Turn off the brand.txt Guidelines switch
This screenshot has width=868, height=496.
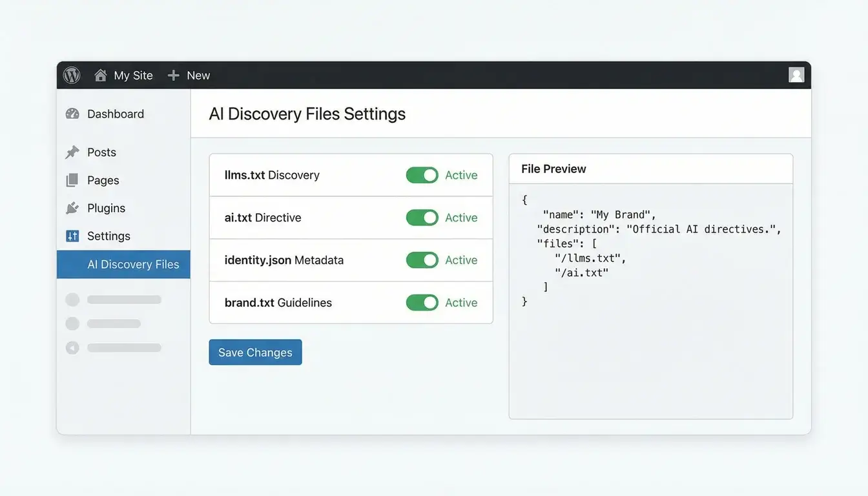[422, 303]
